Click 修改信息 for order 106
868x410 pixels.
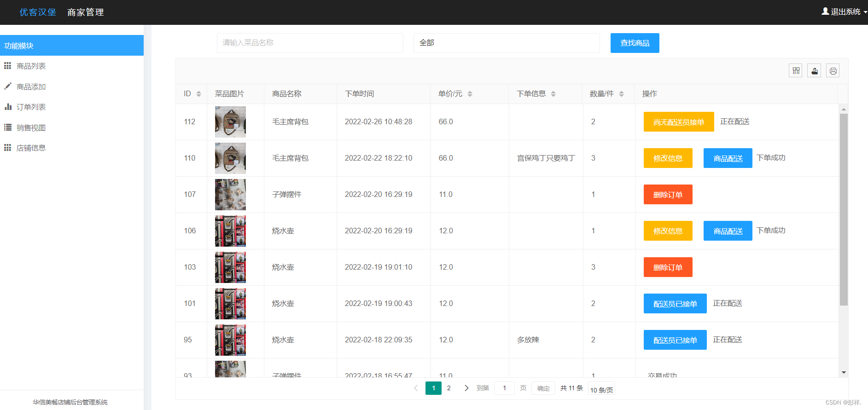point(668,231)
